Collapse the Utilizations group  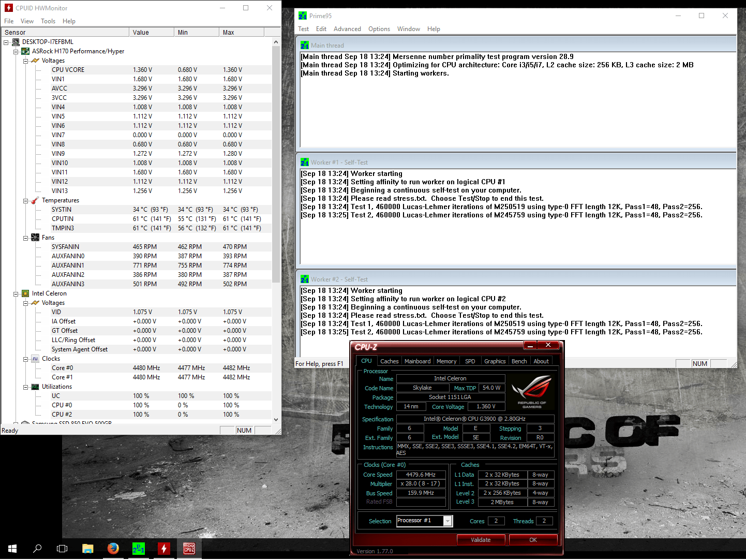coord(25,387)
